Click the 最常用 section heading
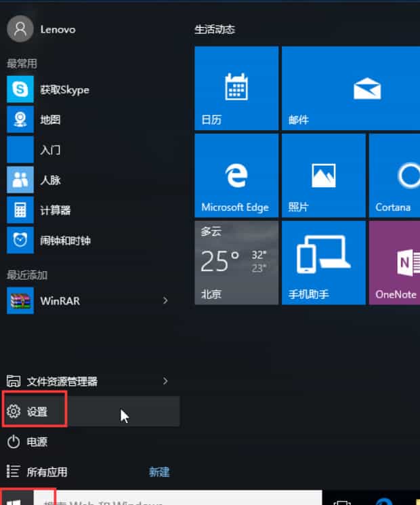This screenshot has width=420, height=505. click(22, 64)
